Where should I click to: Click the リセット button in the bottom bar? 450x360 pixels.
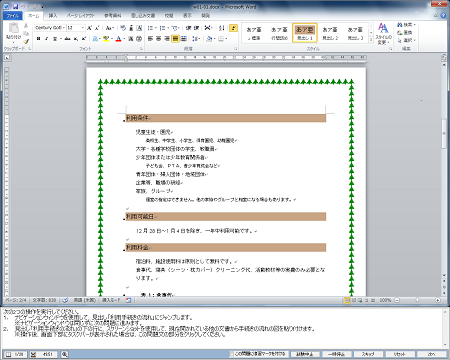coord(399,354)
